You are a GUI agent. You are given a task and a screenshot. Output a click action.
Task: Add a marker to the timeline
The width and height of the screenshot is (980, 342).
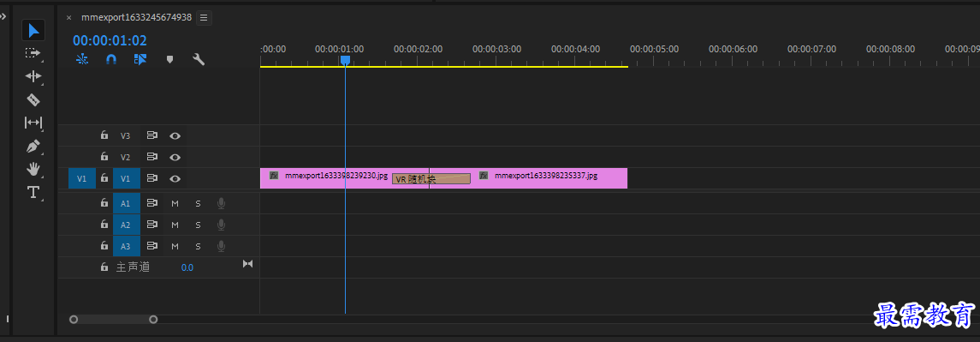click(169, 59)
